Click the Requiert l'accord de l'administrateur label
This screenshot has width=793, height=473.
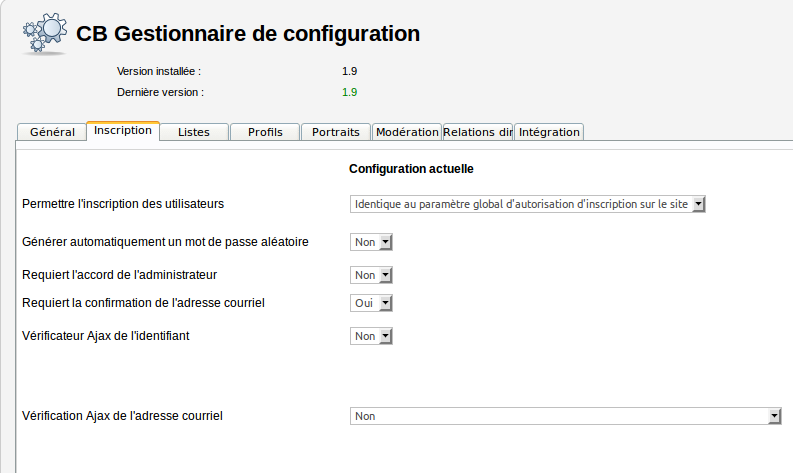tap(119, 274)
